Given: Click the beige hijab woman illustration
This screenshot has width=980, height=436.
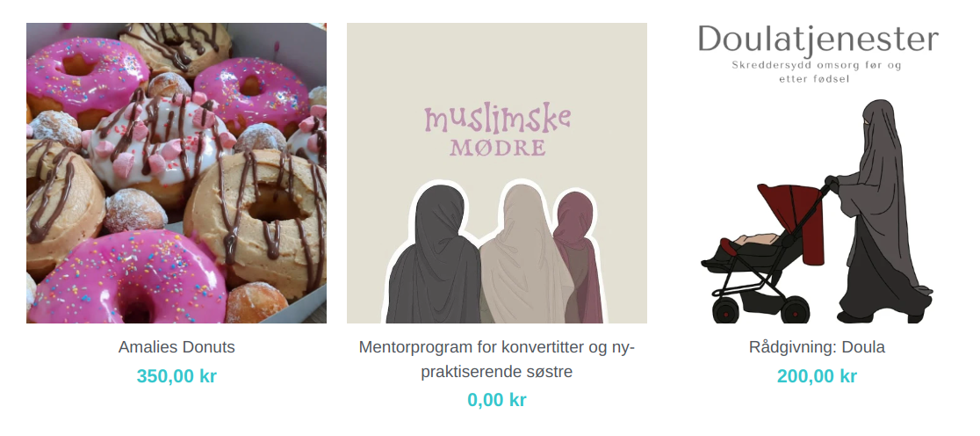Looking at the screenshot, I should [523, 255].
